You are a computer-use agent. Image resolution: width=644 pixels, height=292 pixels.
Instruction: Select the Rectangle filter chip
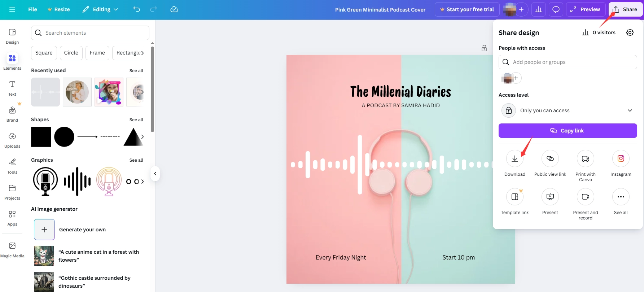[128, 53]
